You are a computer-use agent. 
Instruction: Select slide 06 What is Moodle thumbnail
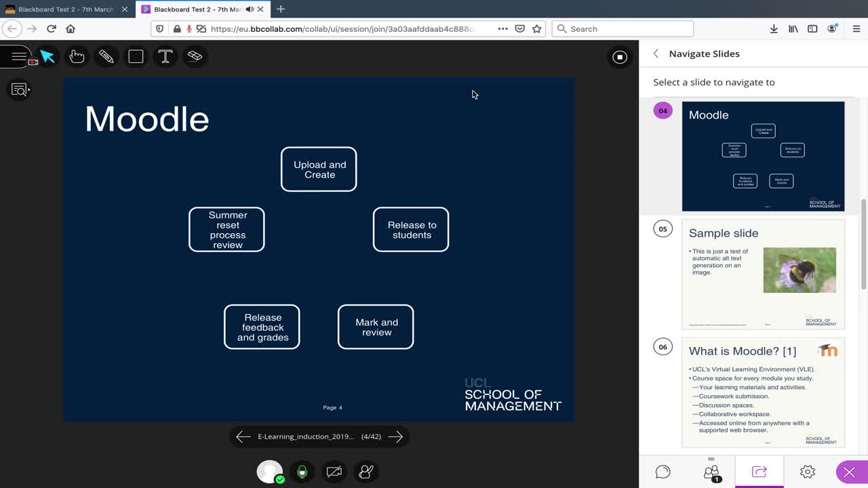[763, 392]
